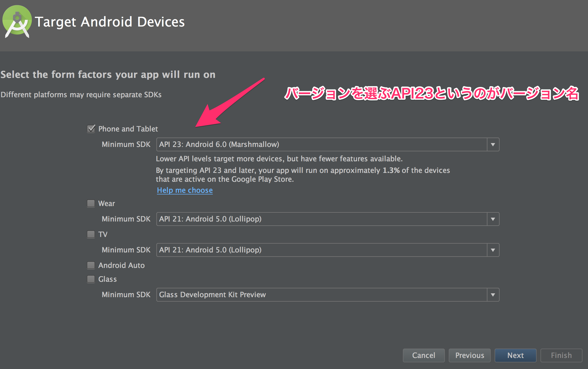Click 'Select the form factors your app will run on' heading

[x=108, y=75]
